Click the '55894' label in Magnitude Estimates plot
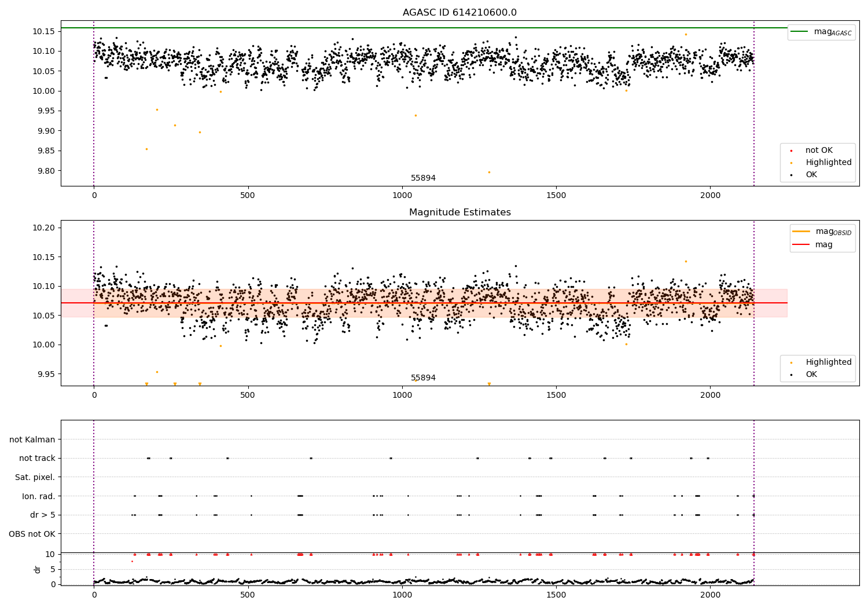This screenshot has width=868, height=608. click(x=423, y=378)
